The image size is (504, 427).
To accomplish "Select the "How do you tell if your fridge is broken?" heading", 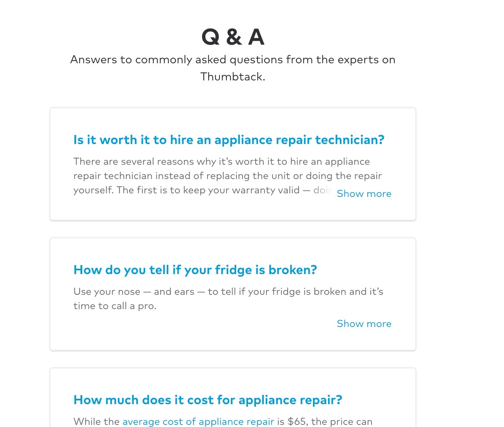I will pos(195,270).
